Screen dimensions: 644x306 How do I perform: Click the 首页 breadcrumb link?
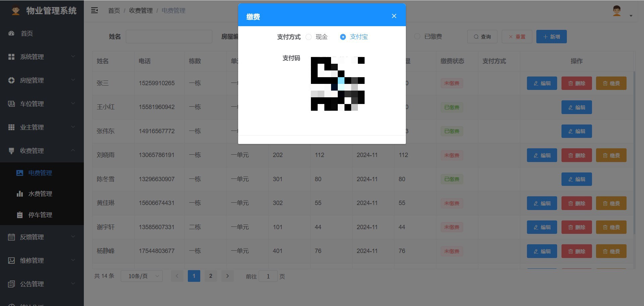[114, 11]
